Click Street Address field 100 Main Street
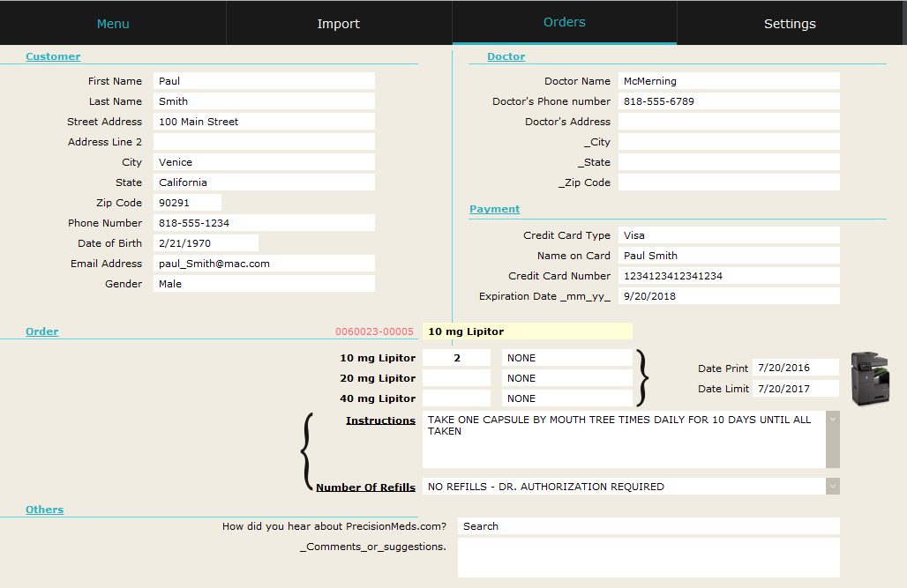The width and height of the screenshot is (907, 588). (x=264, y=122)
